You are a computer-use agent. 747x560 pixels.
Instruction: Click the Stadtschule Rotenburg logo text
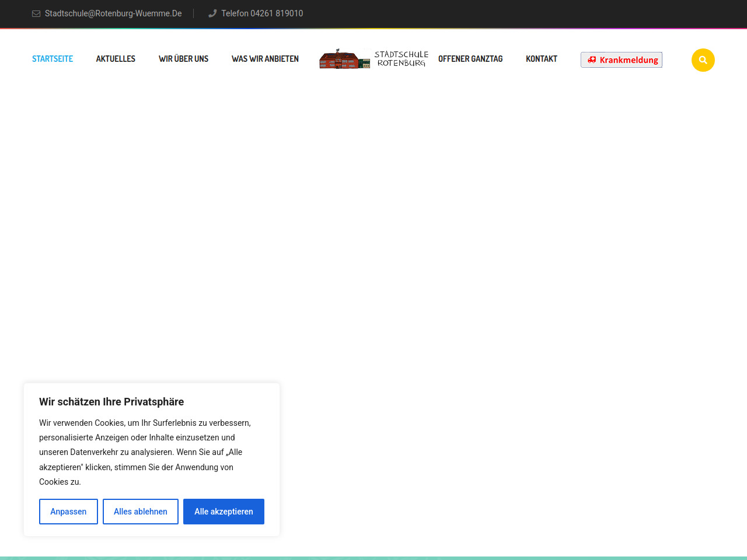point(402,59)
